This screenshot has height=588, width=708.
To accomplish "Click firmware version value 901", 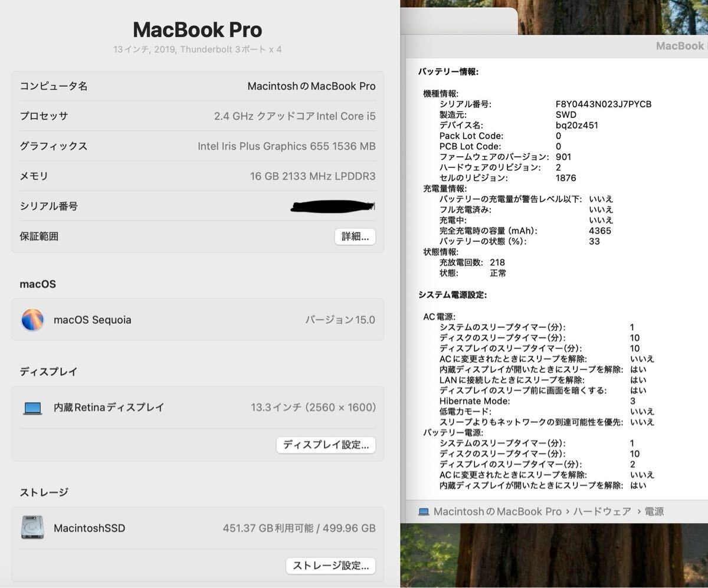I will click(x=563, y=157).
